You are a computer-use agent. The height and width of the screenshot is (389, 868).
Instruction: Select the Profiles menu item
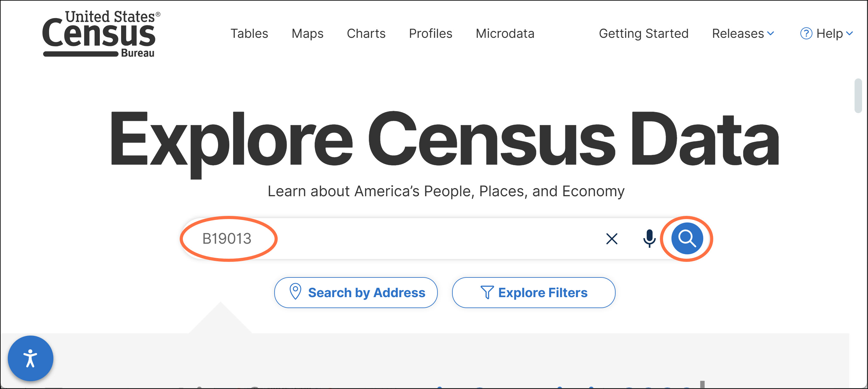tap(430, 33)
